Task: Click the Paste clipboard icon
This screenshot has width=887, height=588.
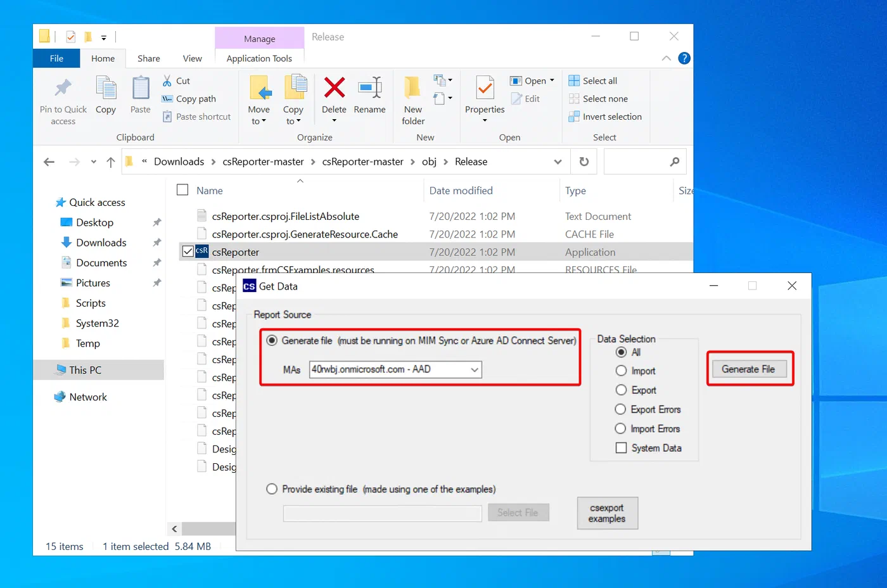Action: coord(141,87)
